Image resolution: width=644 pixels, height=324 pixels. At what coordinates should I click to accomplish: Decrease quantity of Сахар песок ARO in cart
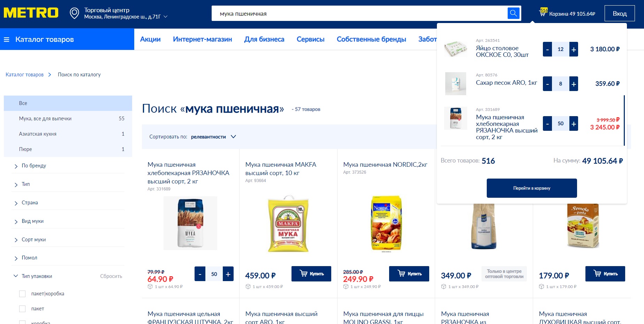point(547,84)
